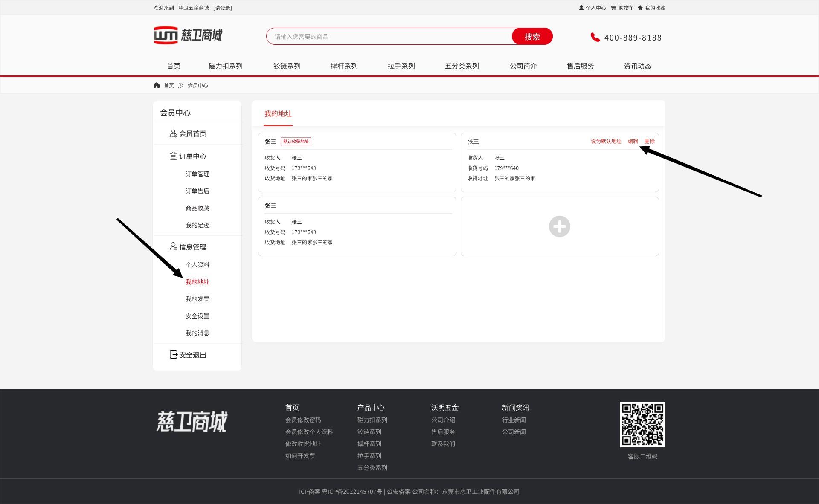
Task: Open 会员首页 in the sidebar
Action: tap(192, 134)
